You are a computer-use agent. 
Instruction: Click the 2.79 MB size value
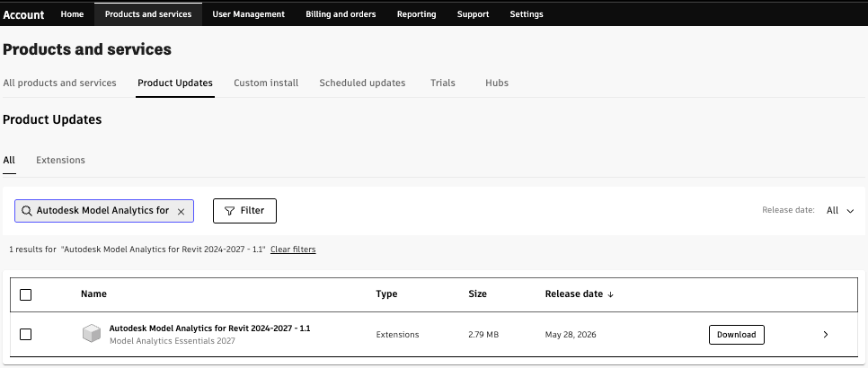tap(483, 334)
